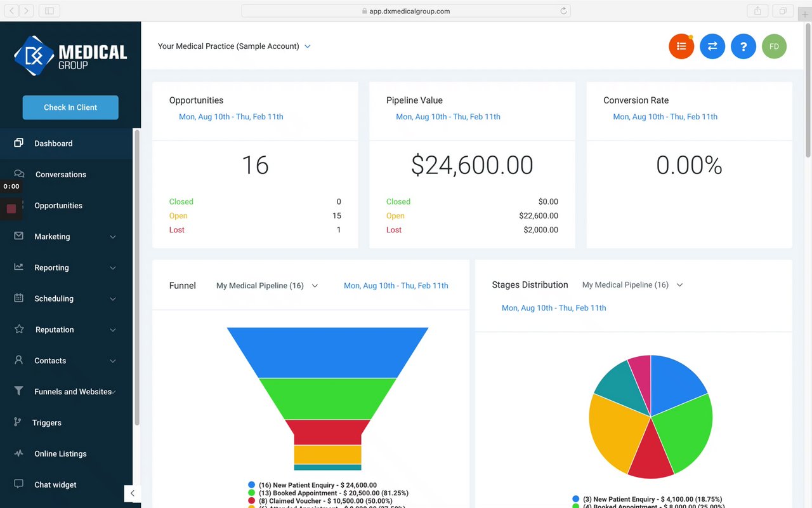Open the Funnel My Medical Pipeline dropdown
This screenshot has height=508, width=812.
click(267, 286)
